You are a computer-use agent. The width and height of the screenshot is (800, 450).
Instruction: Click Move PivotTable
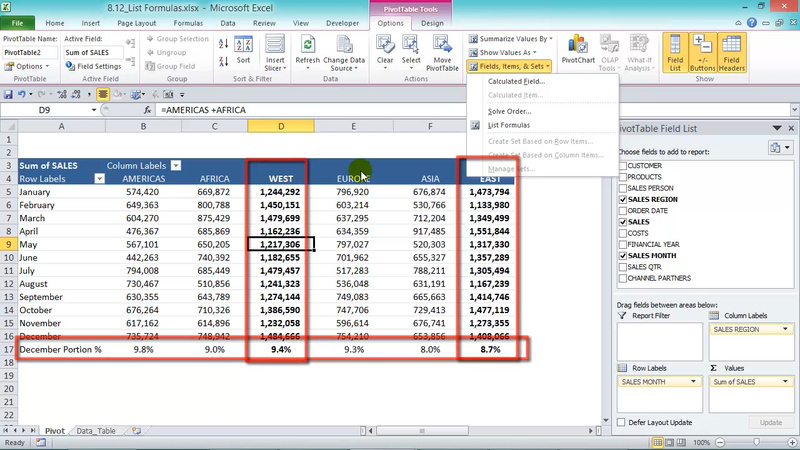[x=442, y=53]
